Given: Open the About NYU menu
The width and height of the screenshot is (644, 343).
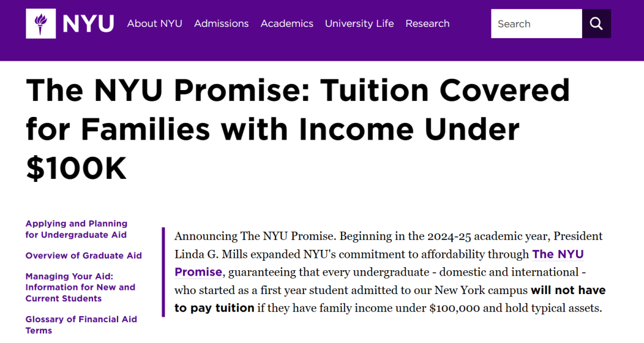Looking at the screenshot, I should click(154, 24).
